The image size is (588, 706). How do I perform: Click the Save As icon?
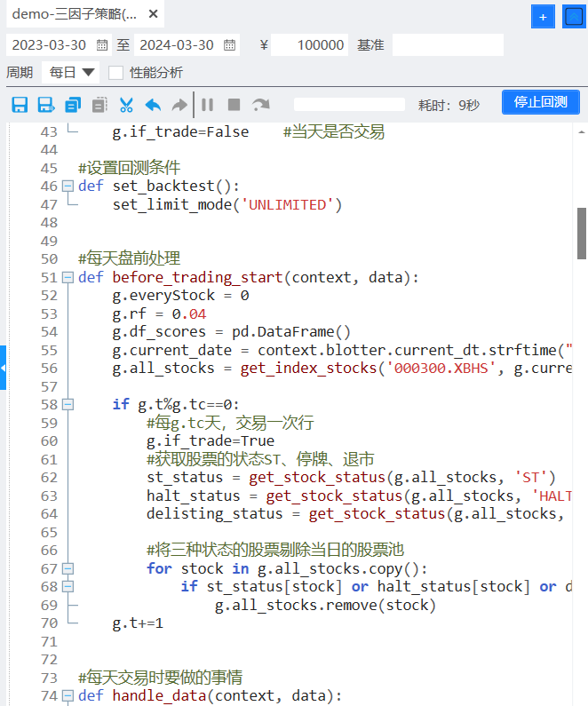click(45, 105)
